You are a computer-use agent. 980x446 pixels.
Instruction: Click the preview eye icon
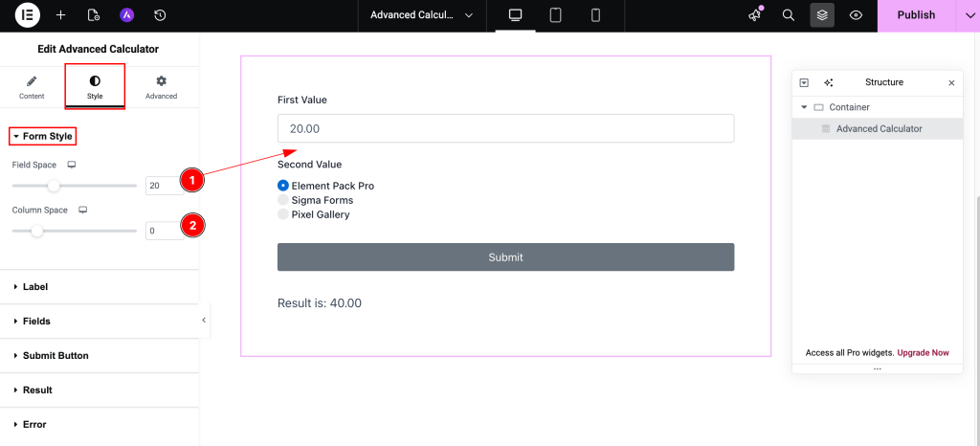(x=856, y=15)
